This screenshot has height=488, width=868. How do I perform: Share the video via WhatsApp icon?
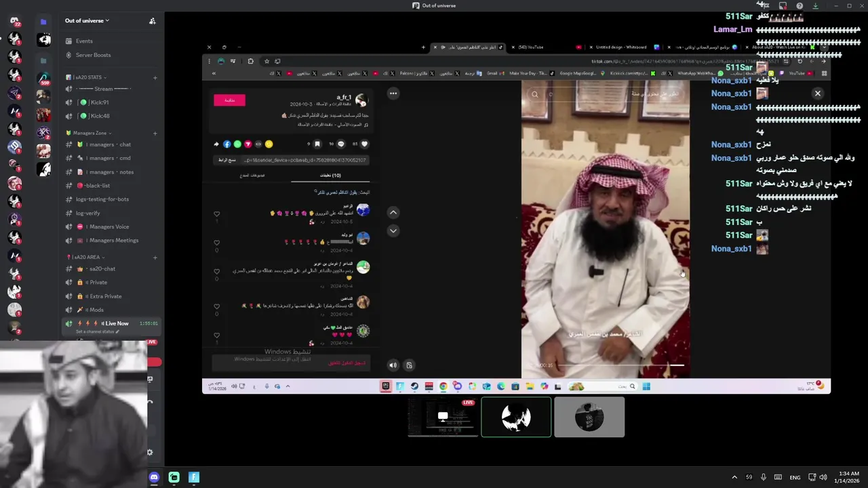coord(237,144)
